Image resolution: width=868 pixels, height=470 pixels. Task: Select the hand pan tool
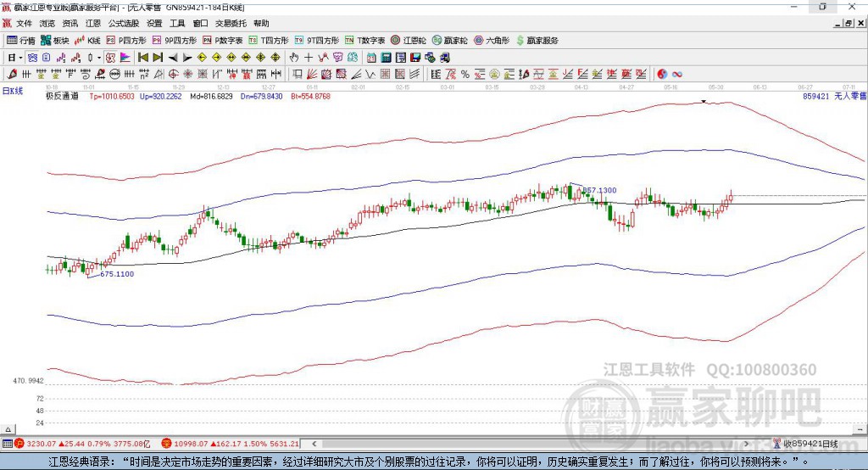coord(294,57)
